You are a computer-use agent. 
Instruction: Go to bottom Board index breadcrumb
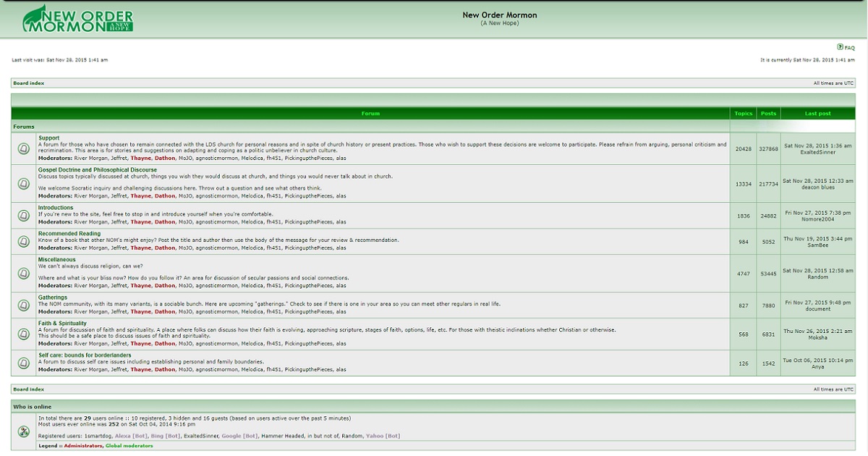(28, 389)
